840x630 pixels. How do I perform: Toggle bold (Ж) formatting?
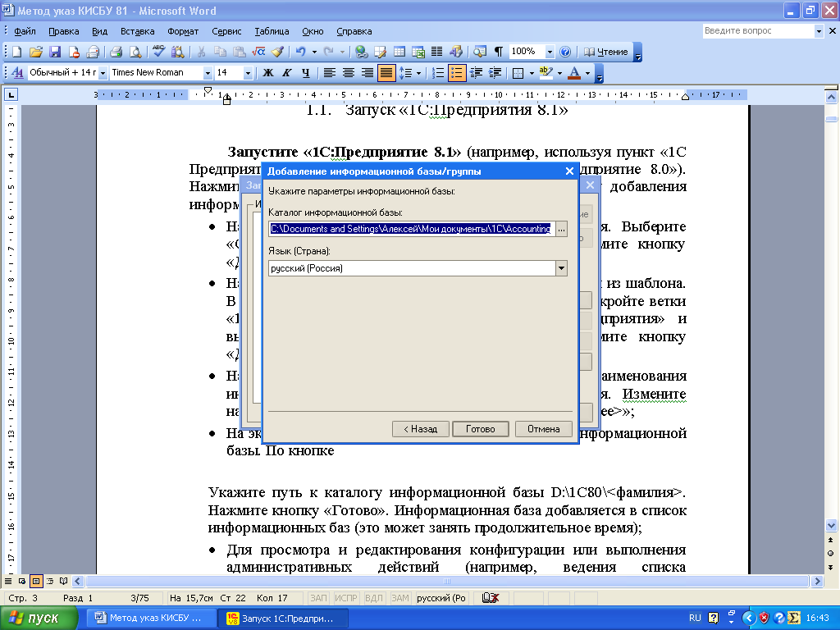(x=268, y=72)
